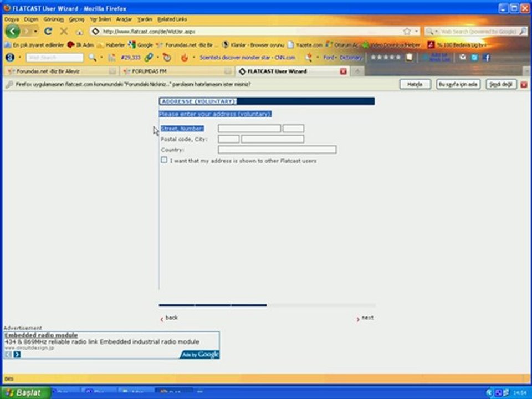Rate the site with the five stars
Screen dimensions: 532x399
tap(386, 57)
